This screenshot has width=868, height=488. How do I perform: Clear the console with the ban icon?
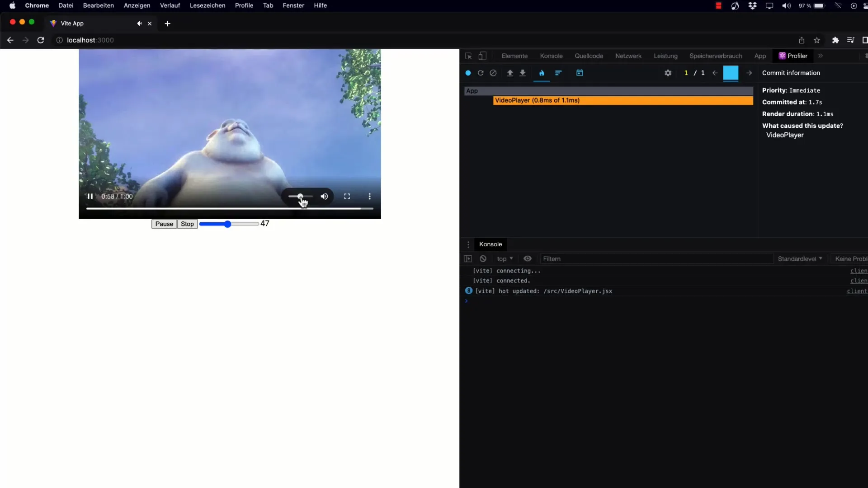click(x=483, y=259)
